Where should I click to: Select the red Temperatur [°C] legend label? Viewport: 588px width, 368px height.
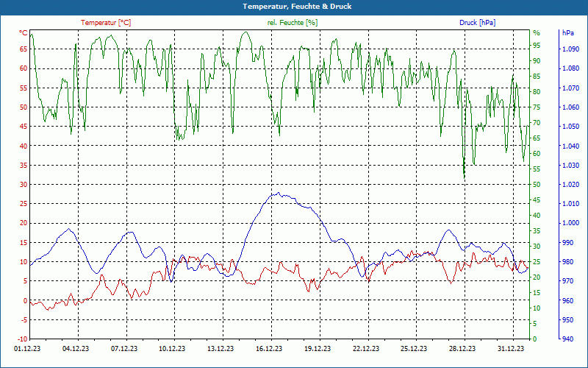click(106, 23)
